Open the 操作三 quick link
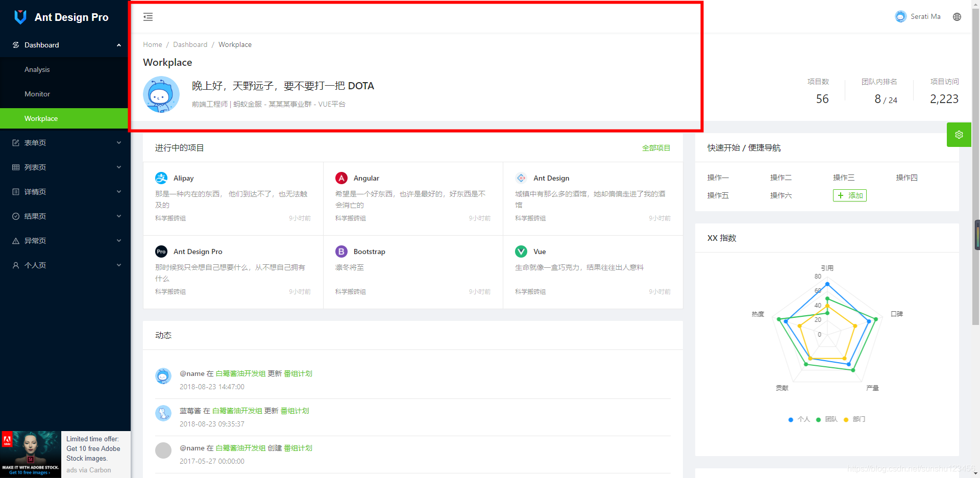Image resolution: width=980 pixels, height=478 pixels. [844, 178]
